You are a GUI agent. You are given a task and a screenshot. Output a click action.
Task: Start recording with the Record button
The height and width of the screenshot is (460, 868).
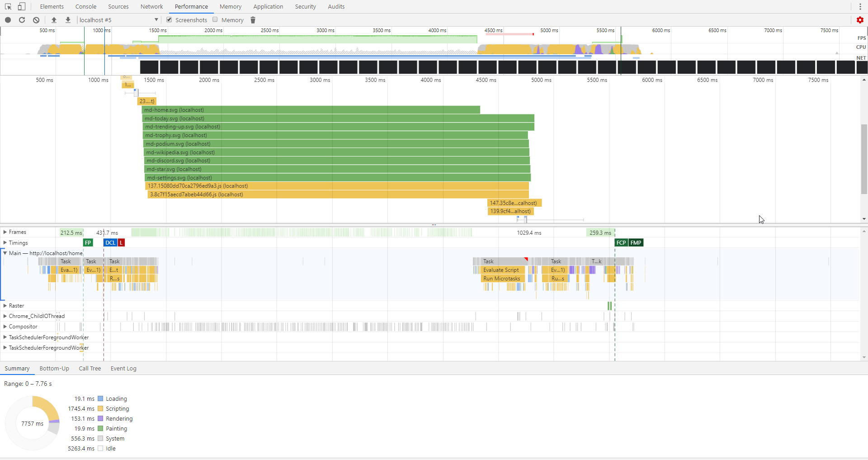pyautogui.click(x=8, y=20)
